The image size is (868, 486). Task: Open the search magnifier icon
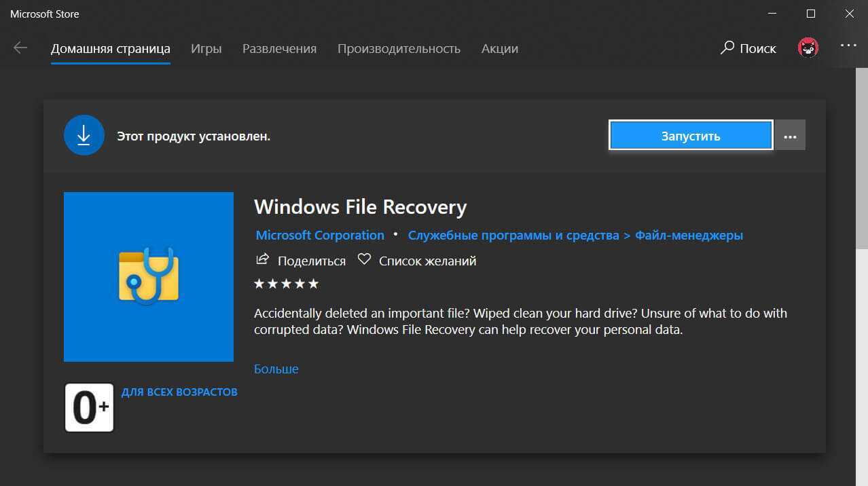coord(727,48)
